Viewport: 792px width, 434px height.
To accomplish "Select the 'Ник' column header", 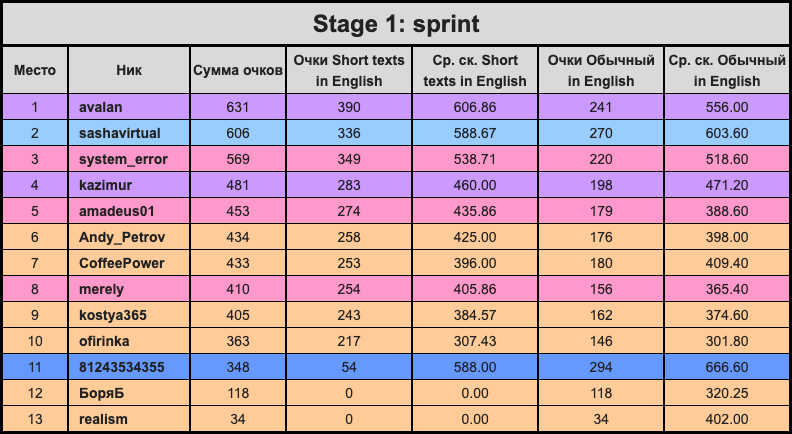I will (129, 70).
